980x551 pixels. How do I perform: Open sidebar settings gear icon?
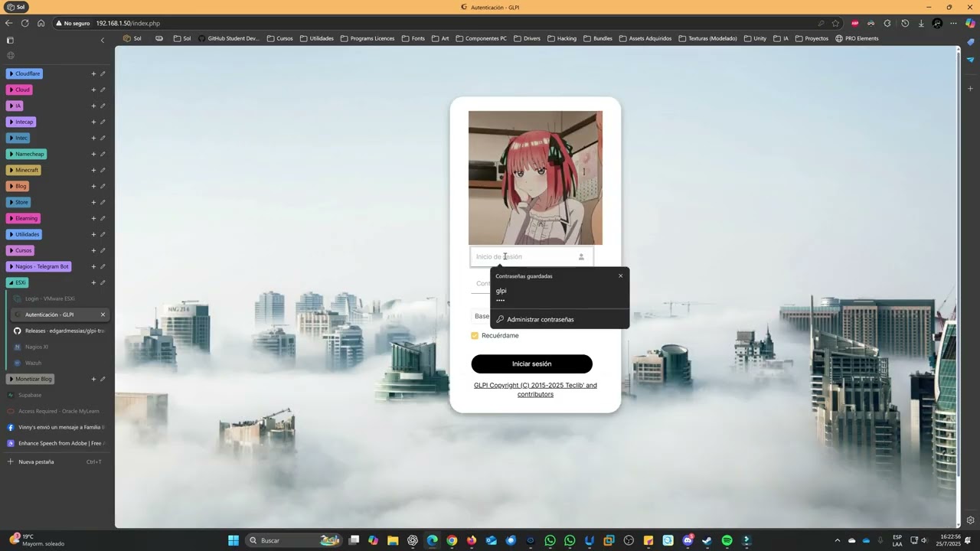971,520
